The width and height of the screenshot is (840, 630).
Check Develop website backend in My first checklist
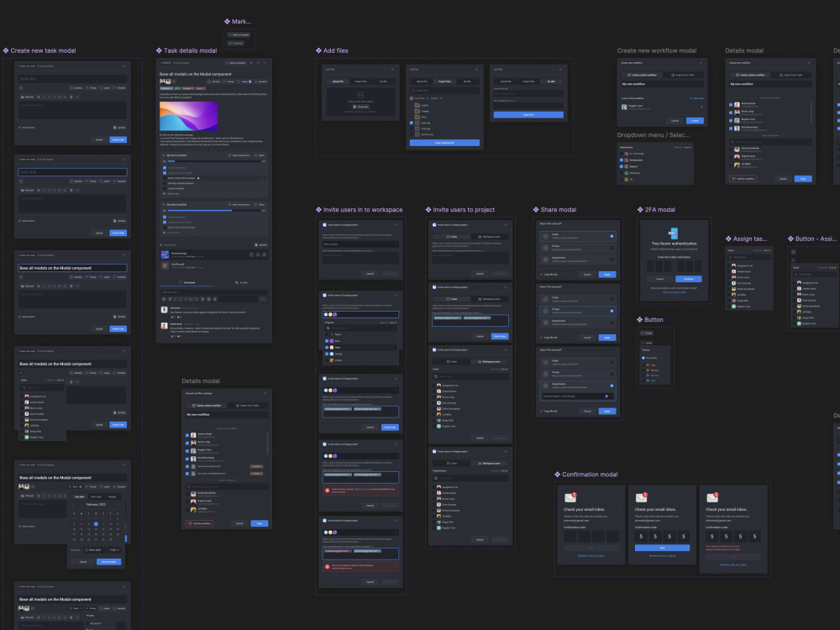point(165,183)
